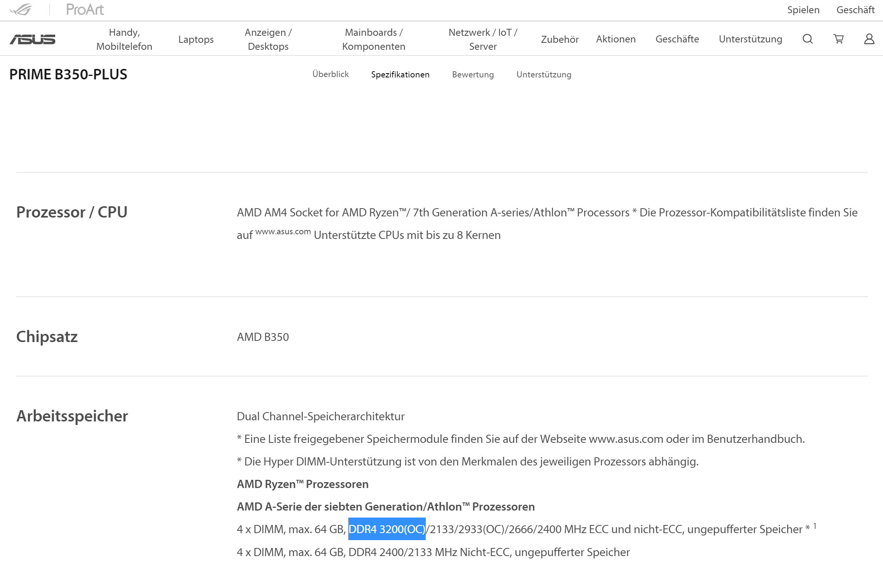Click the user account icon
The image size is (883, 588).
869,39
